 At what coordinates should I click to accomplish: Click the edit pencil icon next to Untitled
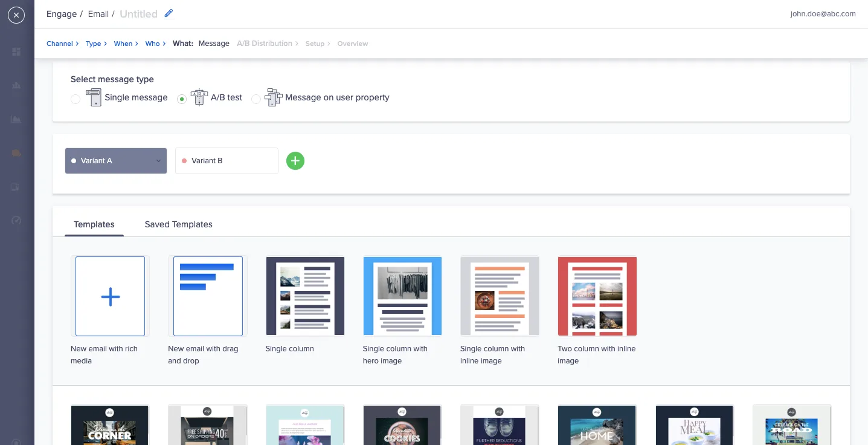pyautogui.click(x=168, y=13)
